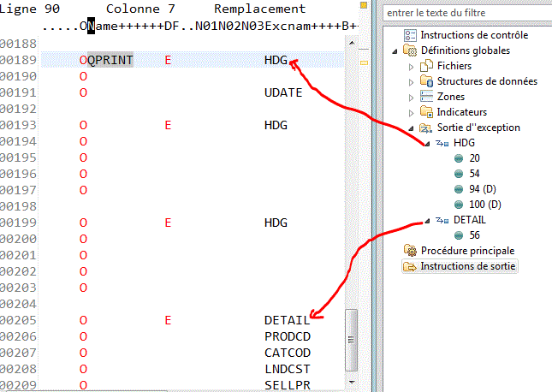552x392 pixels.
Task: Select Procédure principale in outline
Action: point(467,251)
